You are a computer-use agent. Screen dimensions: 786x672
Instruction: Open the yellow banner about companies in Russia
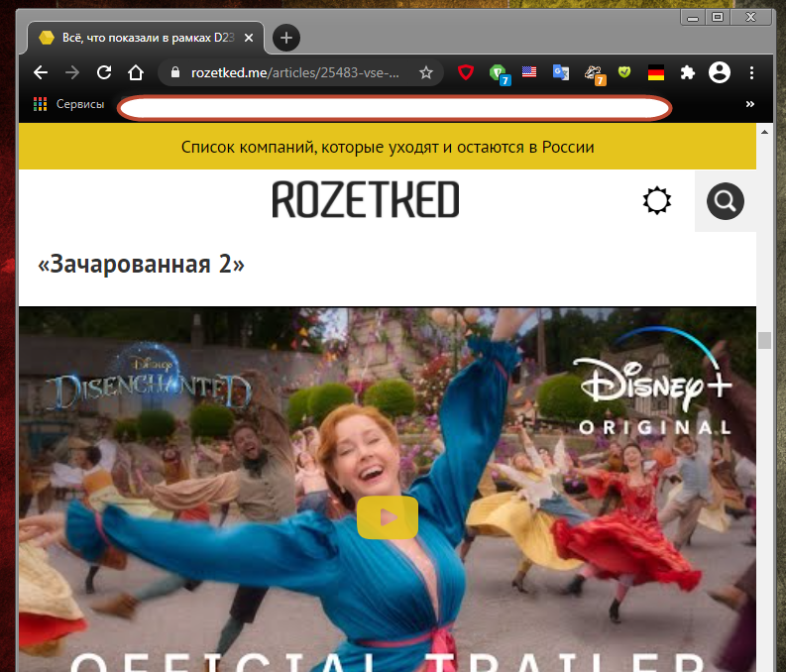388,147
